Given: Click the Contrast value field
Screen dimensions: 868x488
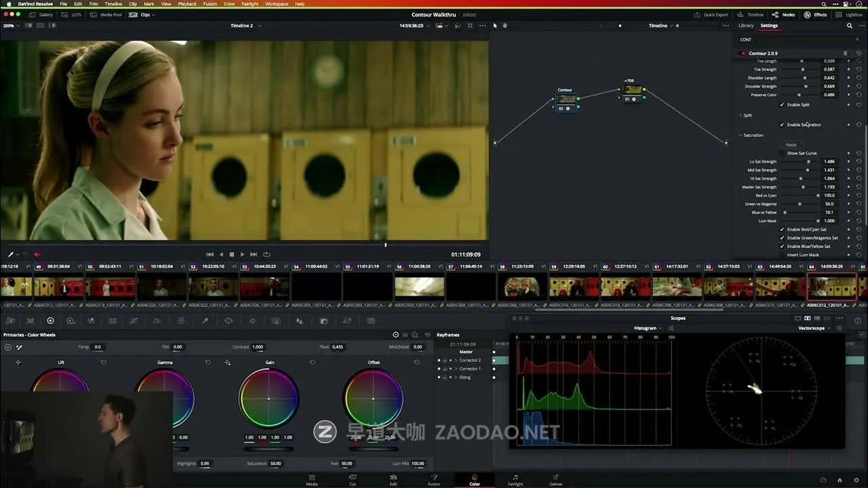Looking at the screenshot, I should 258,347.
